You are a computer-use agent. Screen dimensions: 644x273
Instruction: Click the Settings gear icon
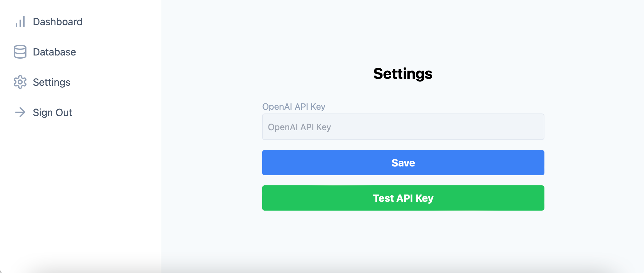[x=20, y=82]
